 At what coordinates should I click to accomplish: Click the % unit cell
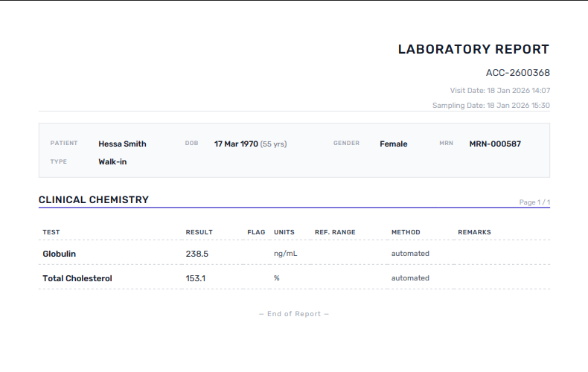(277, 278)
